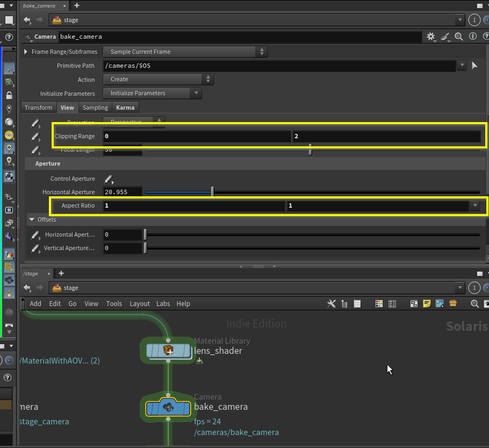Toggle the yellow diamond icon in left toolbar
This screenshot has width=489, height=448.
pyautogui.click(x=9, y=294)
